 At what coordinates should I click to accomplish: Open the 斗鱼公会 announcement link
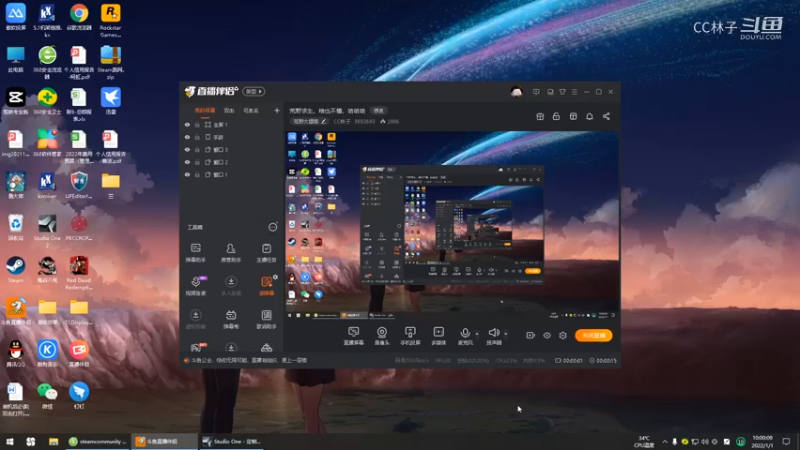pos(247,360)
